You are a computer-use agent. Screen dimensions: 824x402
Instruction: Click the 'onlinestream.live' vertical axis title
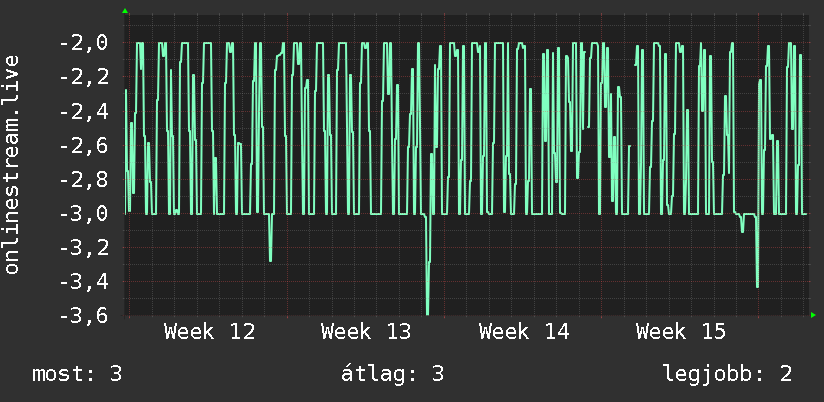click(x=12, y=164)
